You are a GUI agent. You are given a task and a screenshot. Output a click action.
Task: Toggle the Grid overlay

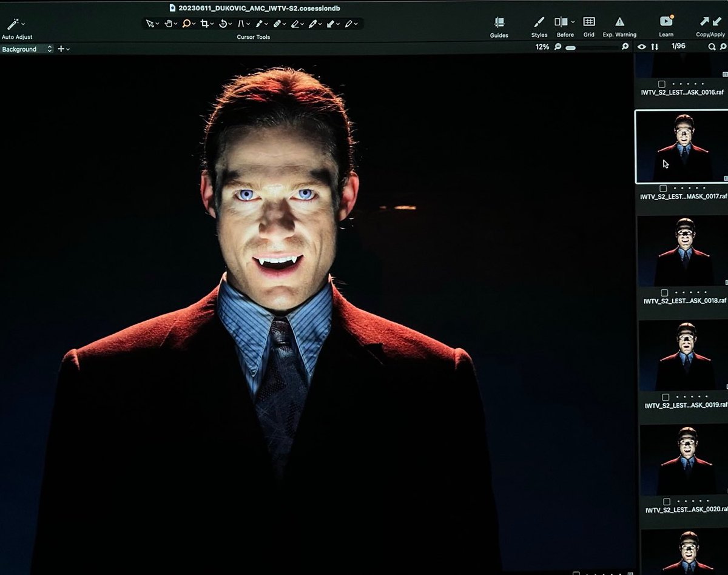pyautogui.click(x=589, y=22)
